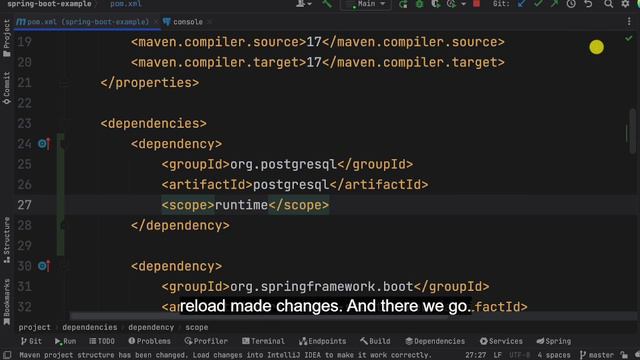Viewport: 640px width, 360px height.
Task: Select project in XML breadcrumb
Action: pos(34,327)
